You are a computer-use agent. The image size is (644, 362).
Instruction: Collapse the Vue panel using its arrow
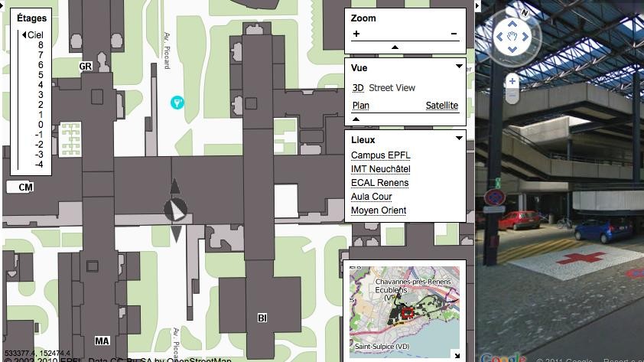point(459,67)
